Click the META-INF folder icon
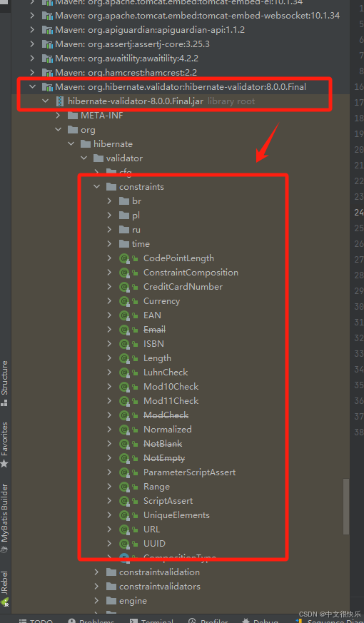This screenshot has height=623, width=364. [73, 115]
